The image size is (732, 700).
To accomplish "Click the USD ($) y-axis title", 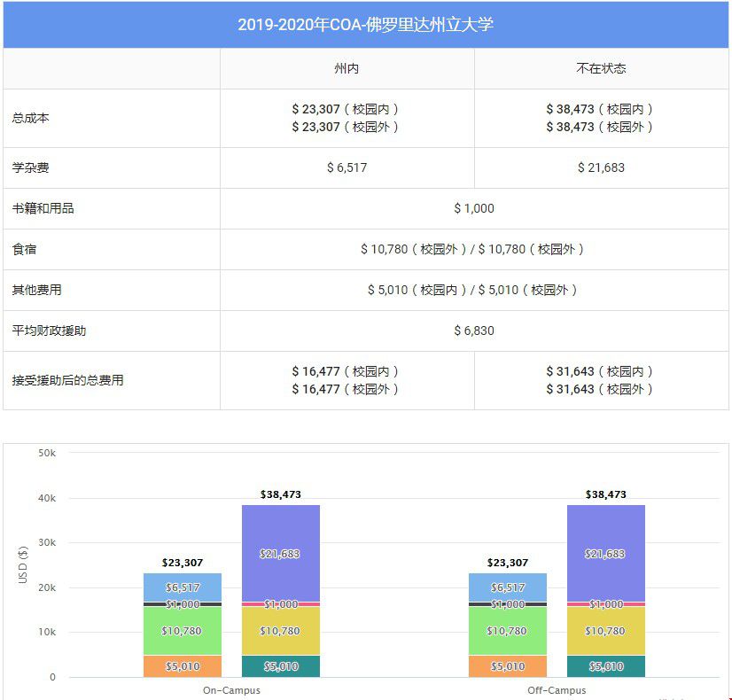I will click(22, 564).
